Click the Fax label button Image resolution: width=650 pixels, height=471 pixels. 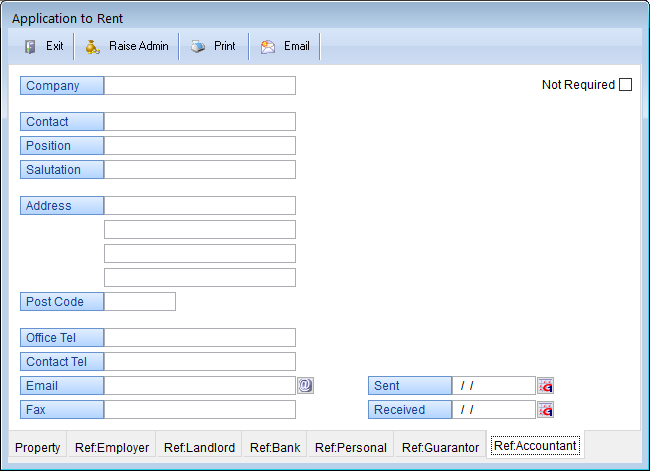coord(62,410)
